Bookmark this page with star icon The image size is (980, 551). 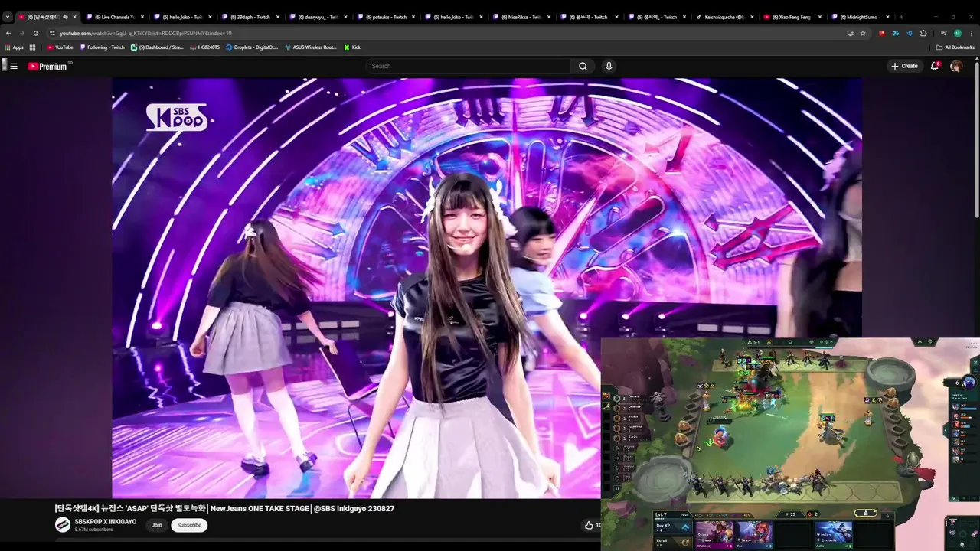tap(863, 34)
